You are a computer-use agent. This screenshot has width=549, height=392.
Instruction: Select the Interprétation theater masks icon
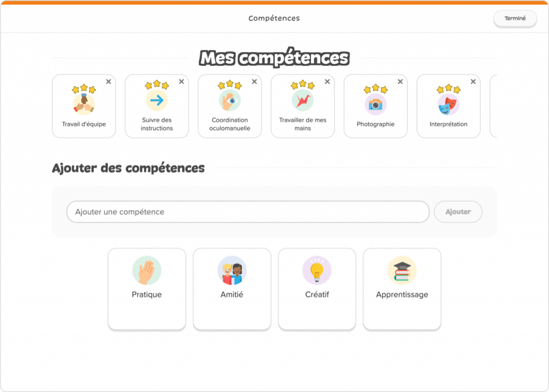(448, 104)
